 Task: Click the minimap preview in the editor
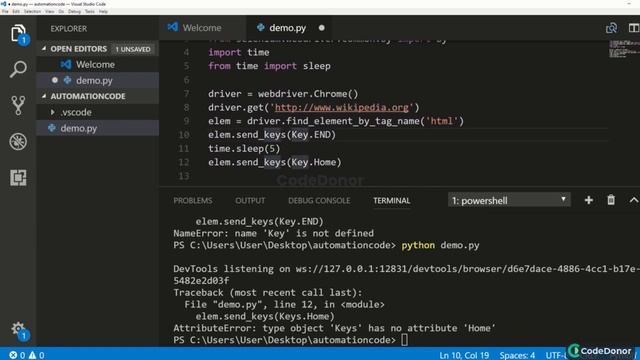pos(624,49)
